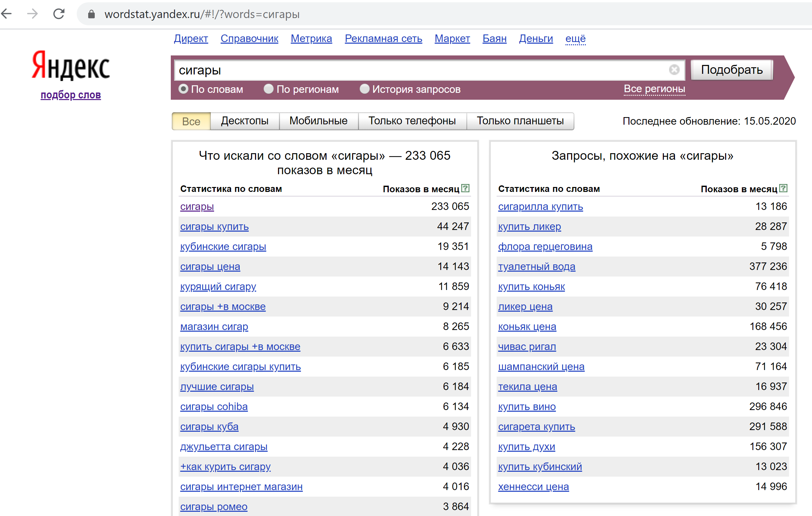Open the 'купить коньяк' link
This screenshot has width=812, height=516.
[x=531, y=286]
